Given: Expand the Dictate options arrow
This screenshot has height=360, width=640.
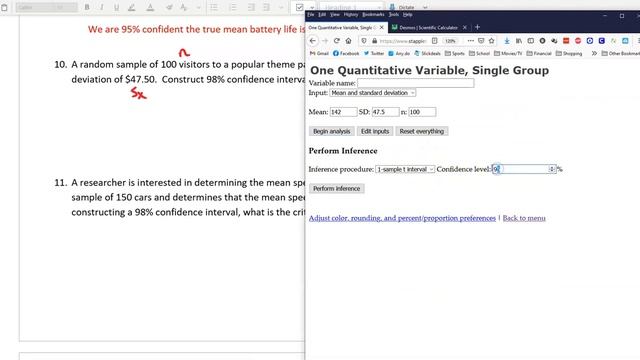Looking at the screenshot, I should [x=425, y=7].
